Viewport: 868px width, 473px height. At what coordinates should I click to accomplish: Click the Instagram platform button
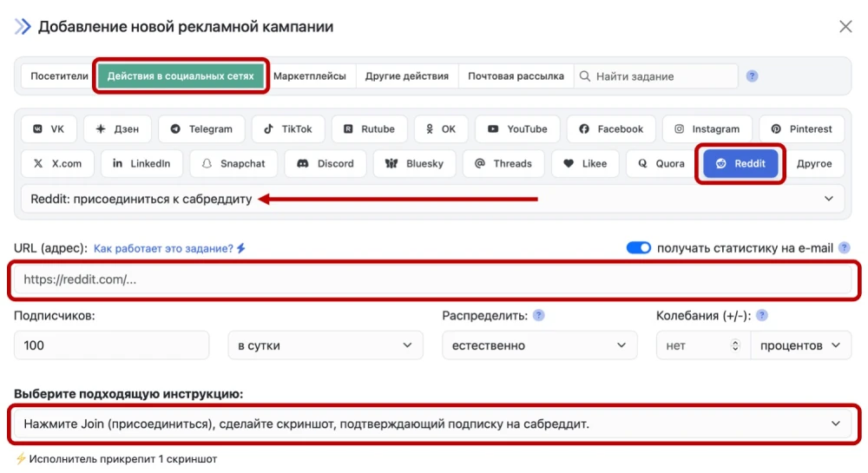coord(706,129)
